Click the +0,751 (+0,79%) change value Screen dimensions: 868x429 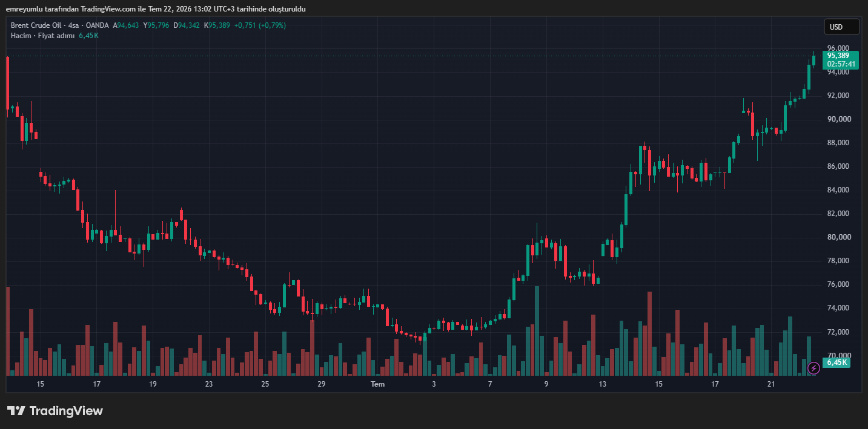coord(260,25)
